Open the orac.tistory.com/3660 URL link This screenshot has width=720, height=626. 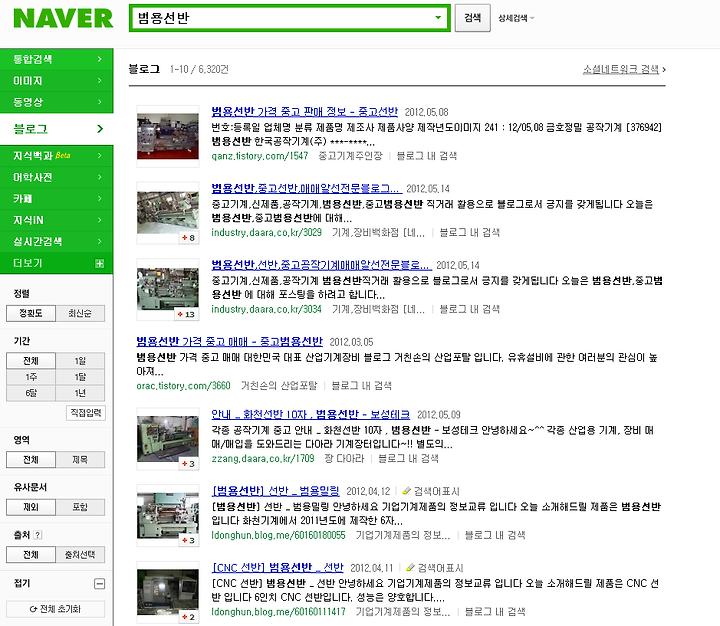183,385
